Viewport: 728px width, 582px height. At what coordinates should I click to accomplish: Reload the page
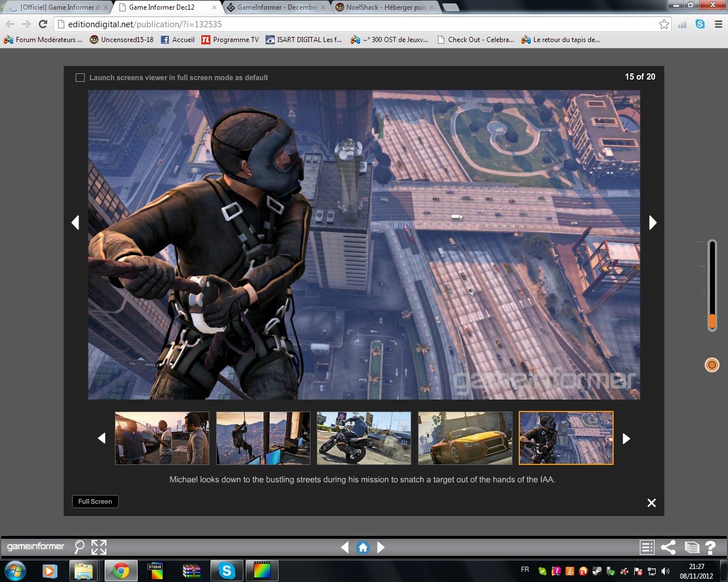tap(43, 24)
